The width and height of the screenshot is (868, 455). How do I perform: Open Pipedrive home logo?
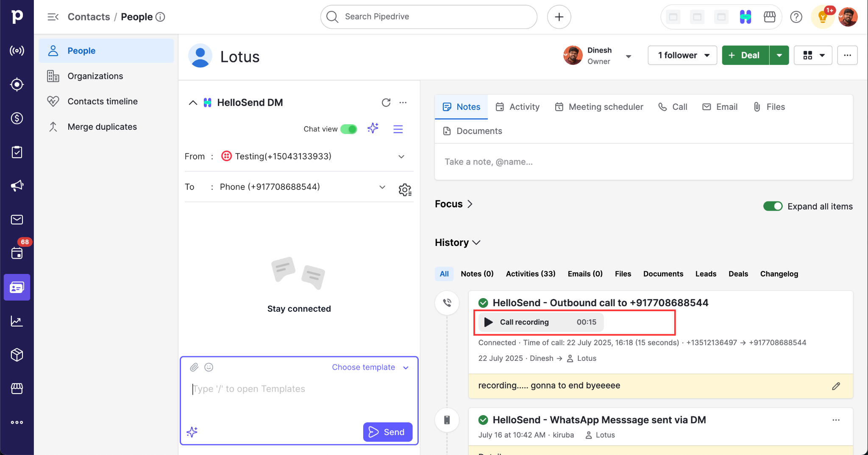click(x=17, y=17)
